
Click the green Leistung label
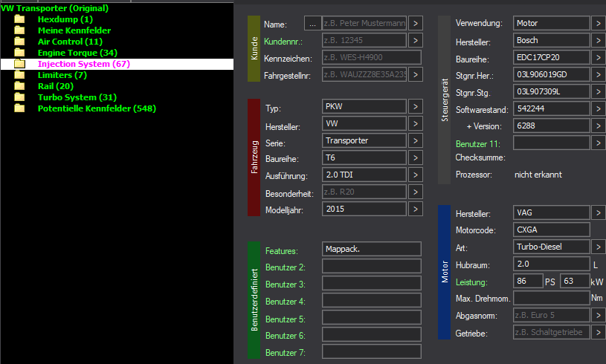[471, 282]
